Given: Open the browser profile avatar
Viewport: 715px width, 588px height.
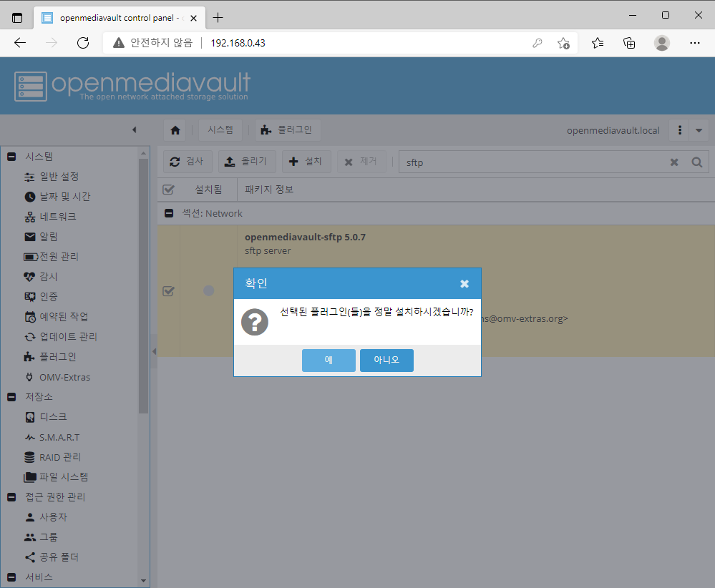Looking at the screenshot, I should (661, 43).
